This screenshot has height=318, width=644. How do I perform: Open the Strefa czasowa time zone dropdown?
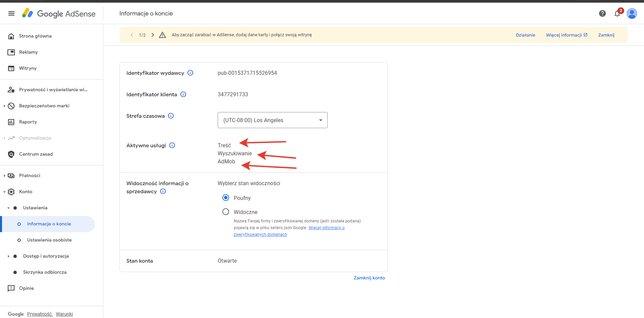point(272,120)
